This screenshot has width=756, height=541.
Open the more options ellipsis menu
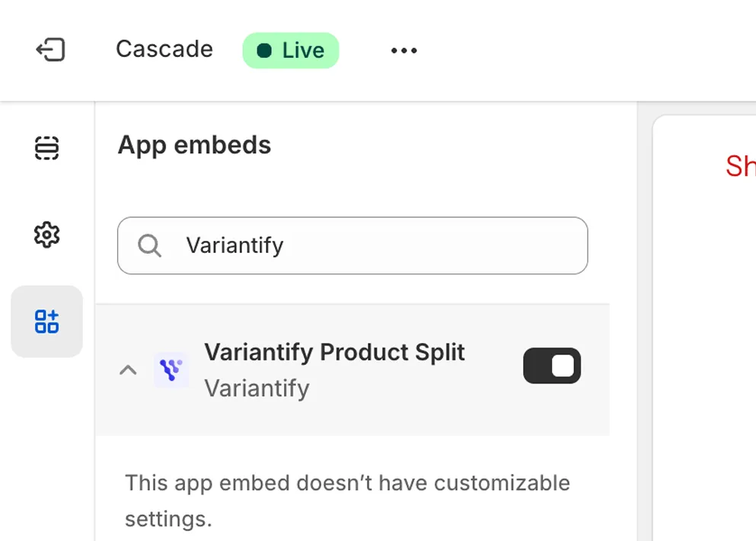click(x=403, y=50)
